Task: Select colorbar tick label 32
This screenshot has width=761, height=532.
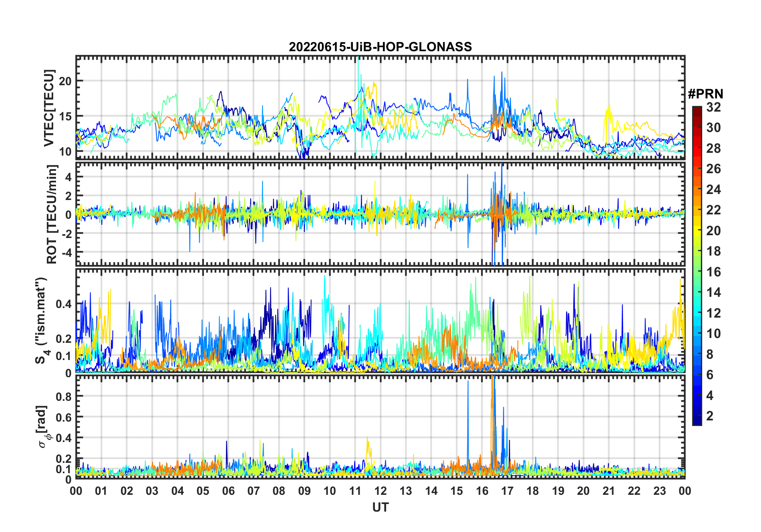Action: pyautogui.click(x=713, y=107)
